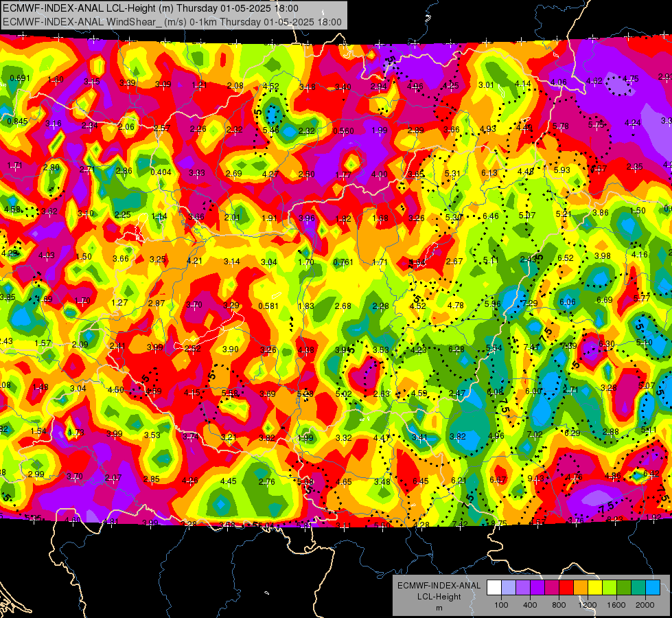Click the wind shear value 0.581
Screen dimensions: 672x618
tap(268, 306)
